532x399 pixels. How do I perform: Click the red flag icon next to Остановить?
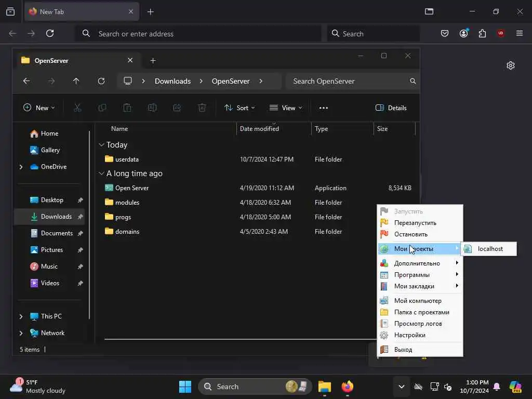pyautogui.click(x=384, y=234)
